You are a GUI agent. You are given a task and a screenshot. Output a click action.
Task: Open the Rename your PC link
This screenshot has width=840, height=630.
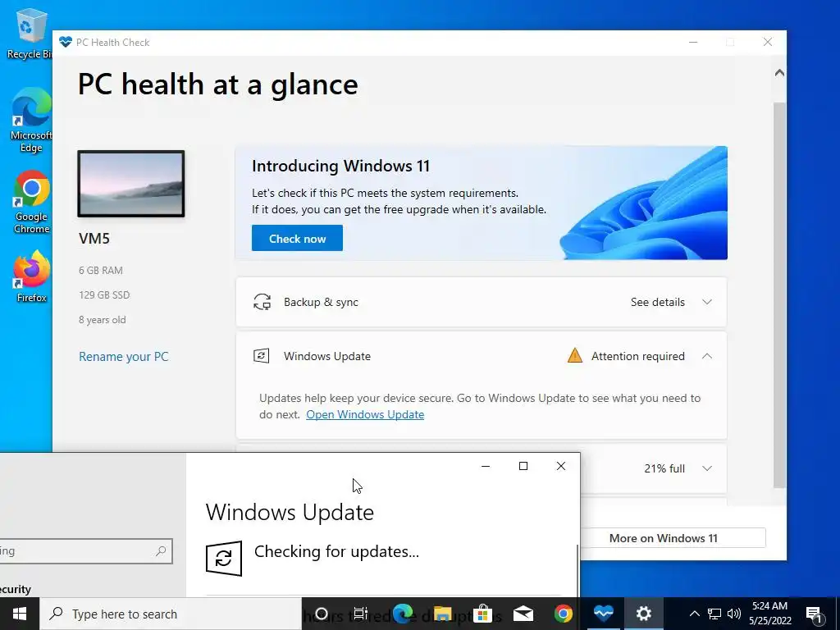point(124,357)
